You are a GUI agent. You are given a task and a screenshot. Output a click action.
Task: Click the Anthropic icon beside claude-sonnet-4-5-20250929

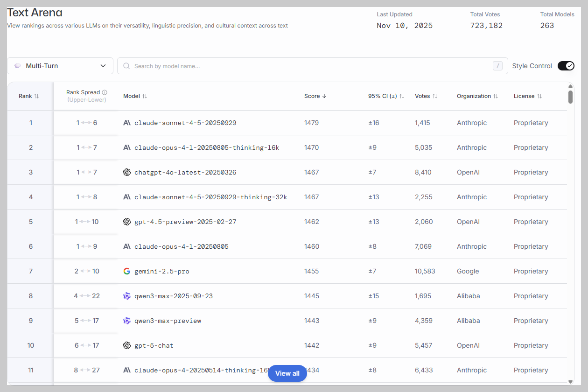[x=127, y=123]
